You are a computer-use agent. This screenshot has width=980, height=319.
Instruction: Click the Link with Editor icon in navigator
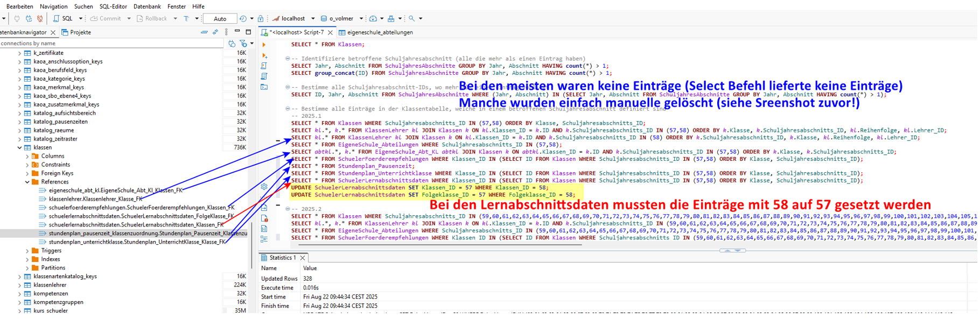pos(215,32)
